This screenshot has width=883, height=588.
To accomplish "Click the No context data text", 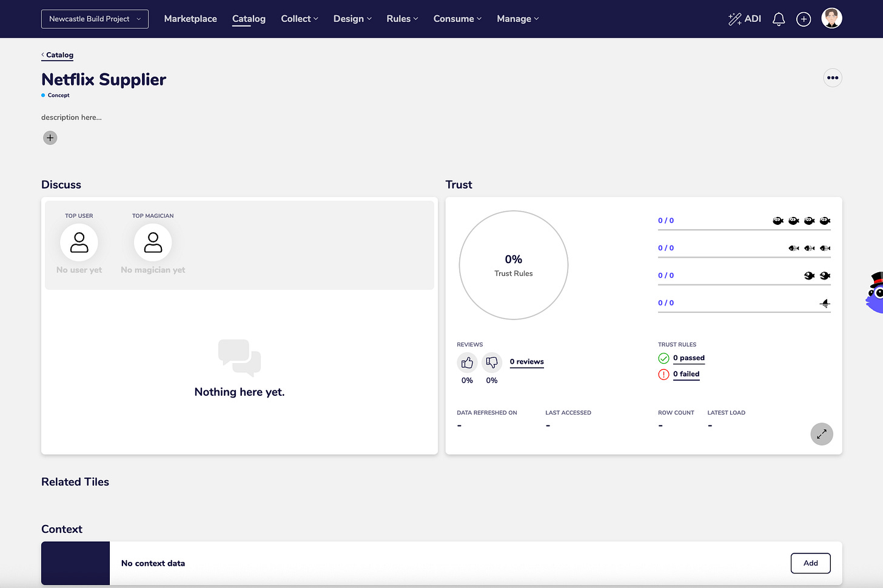I will click(x=153, y=563).
